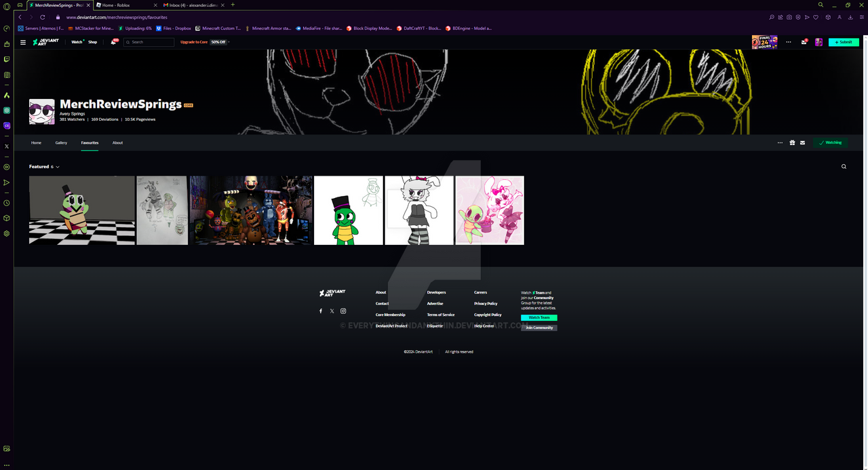Expand the Upgrade to Core dropdown arrow

point(229,42)
